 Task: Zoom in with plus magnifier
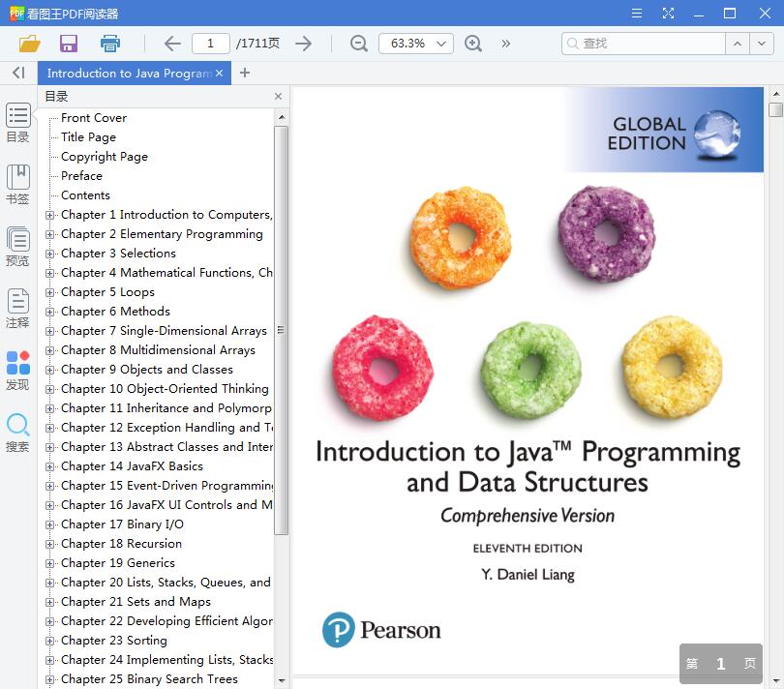(473, 44)
